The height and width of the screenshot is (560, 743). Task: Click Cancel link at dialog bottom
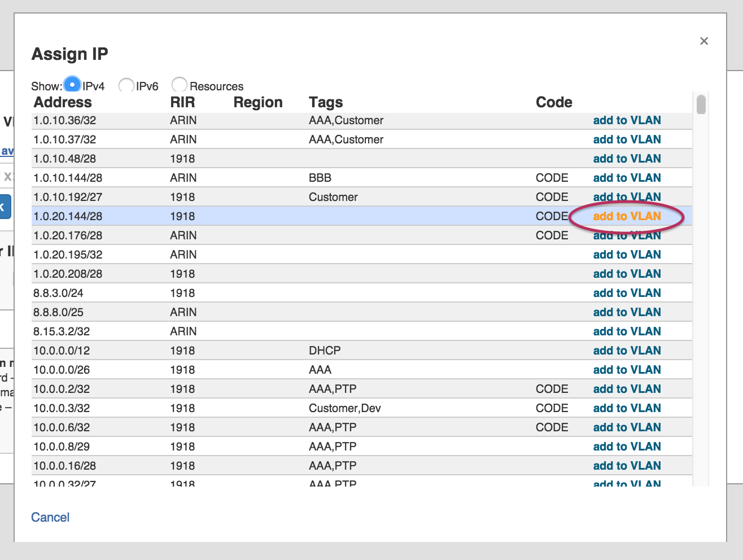50,517
